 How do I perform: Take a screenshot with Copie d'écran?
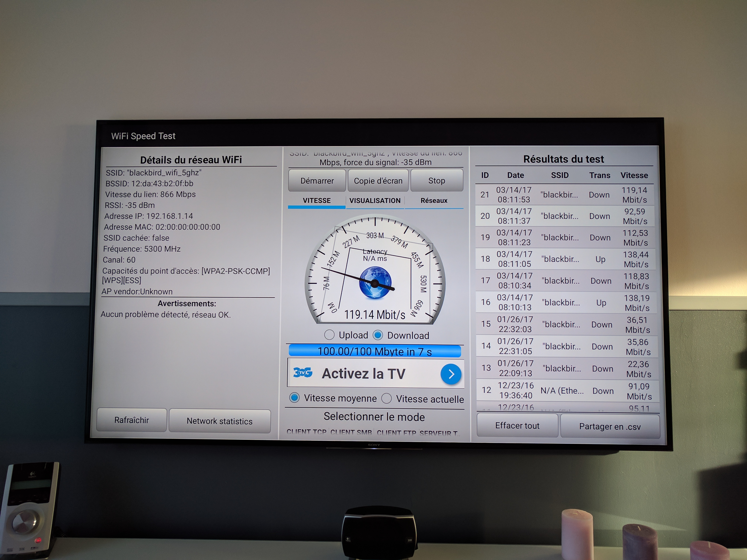click(378, 181)
